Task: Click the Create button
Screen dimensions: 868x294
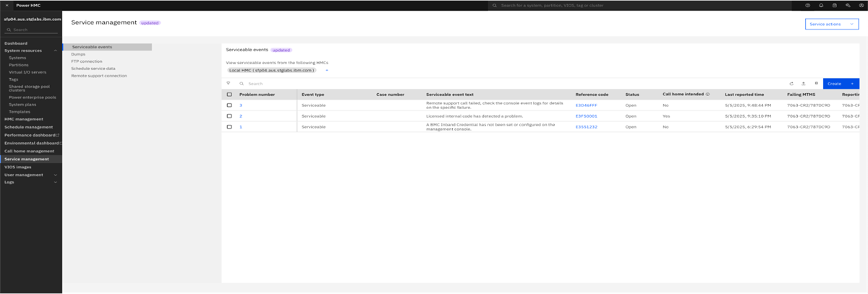Action: click(841, 84)
